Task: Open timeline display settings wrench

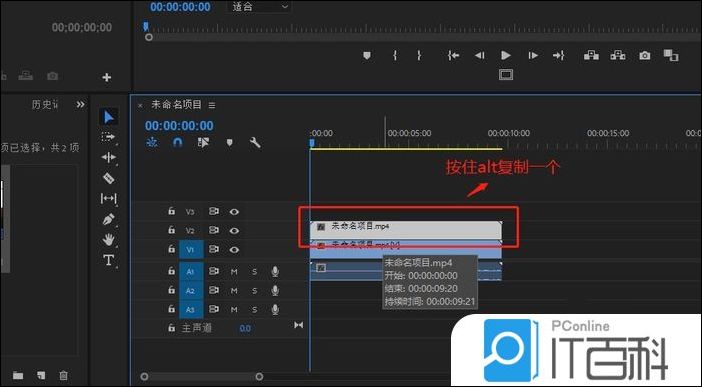Action: tap(255, 143)
